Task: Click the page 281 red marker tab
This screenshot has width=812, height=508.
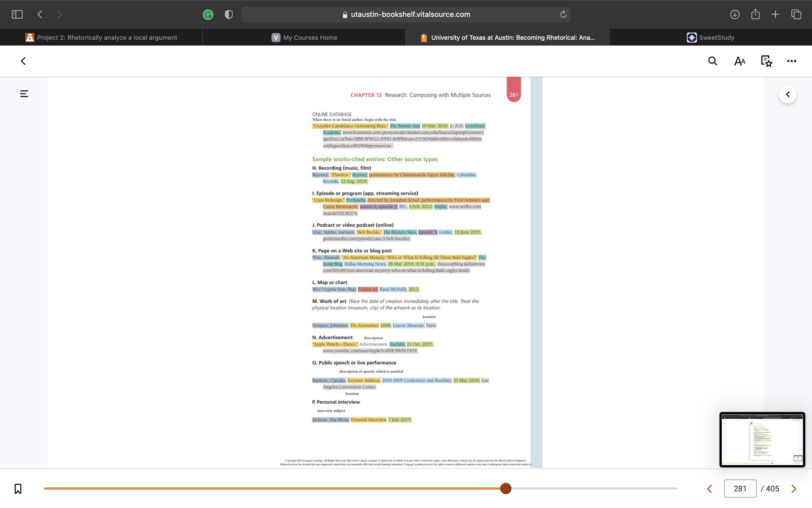Action: pos(514,90)
